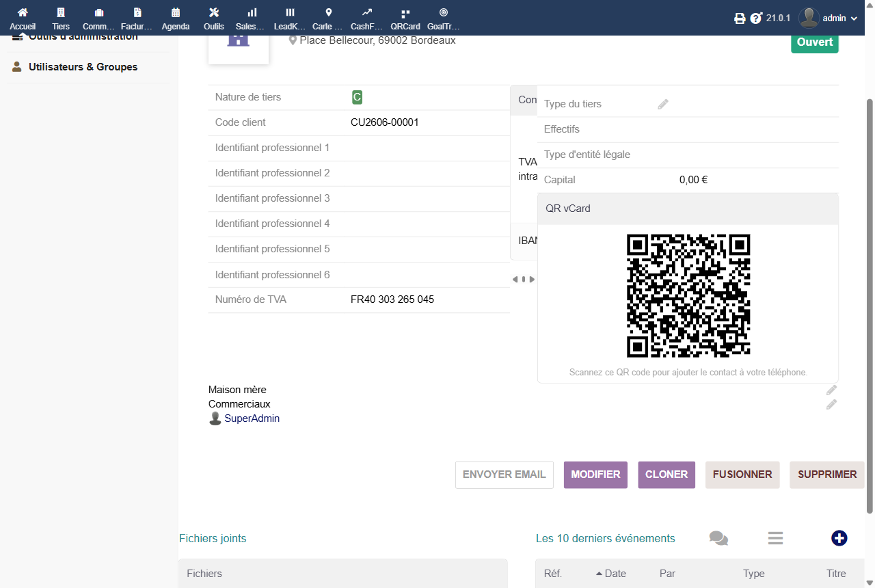The image size is (875, 588).
Task: Expand the splitter with the right arrow
Action: click(532, 279)
